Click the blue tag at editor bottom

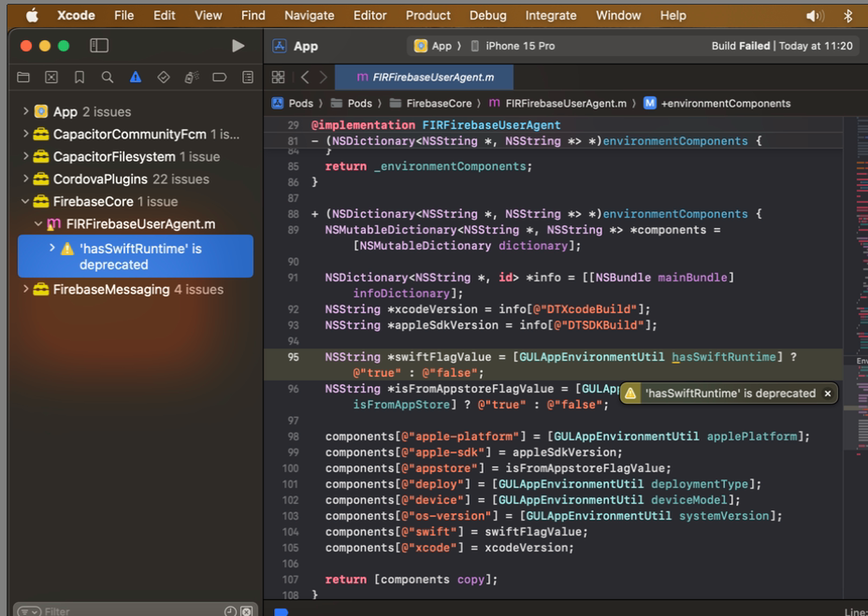pyautogui.click(x=282, y=611)
